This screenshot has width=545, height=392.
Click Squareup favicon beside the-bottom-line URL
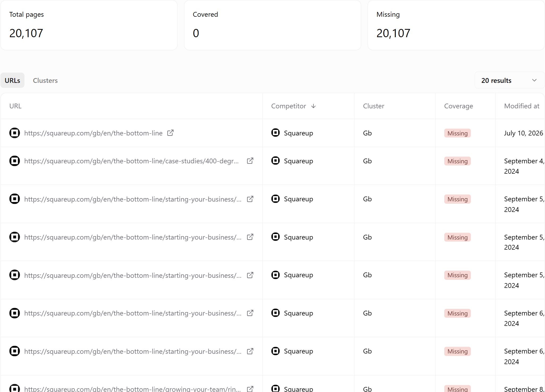(x=15, y=133)
